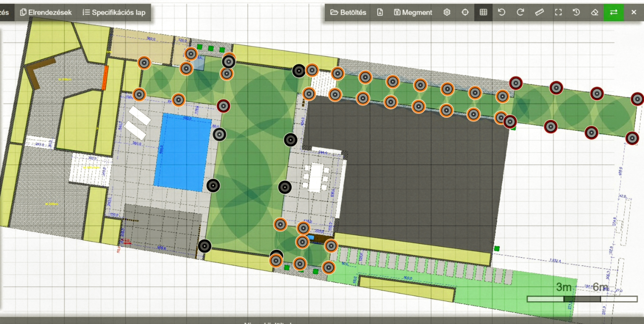Viewport: 644px width, 324px height.
Task: Click the file download icon in the toolbar
Action: click(380, 12)
